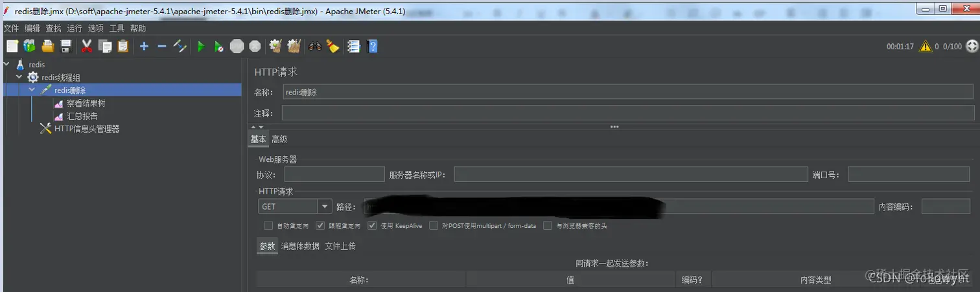
Task: Click the 服务器名称或IP input field
Action: 631,175
